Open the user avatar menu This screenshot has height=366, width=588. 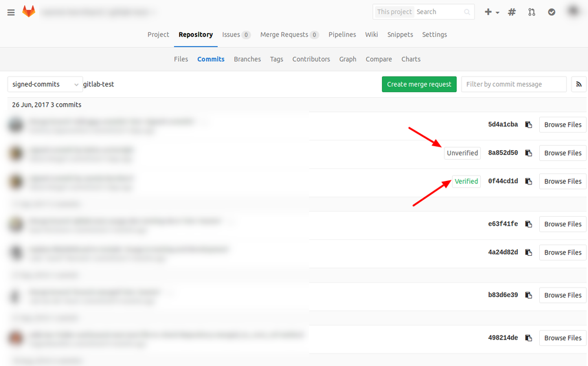click(573, 11)
